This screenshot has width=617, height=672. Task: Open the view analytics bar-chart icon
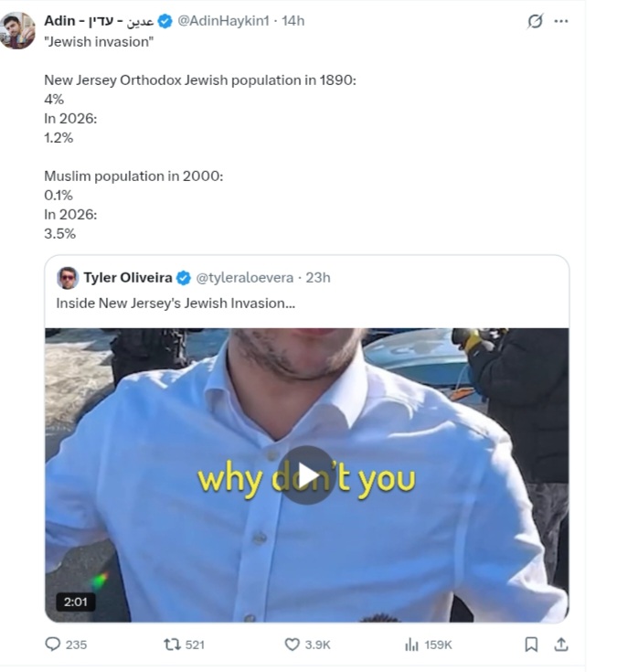pyautogui.click(x=411, y=645)
